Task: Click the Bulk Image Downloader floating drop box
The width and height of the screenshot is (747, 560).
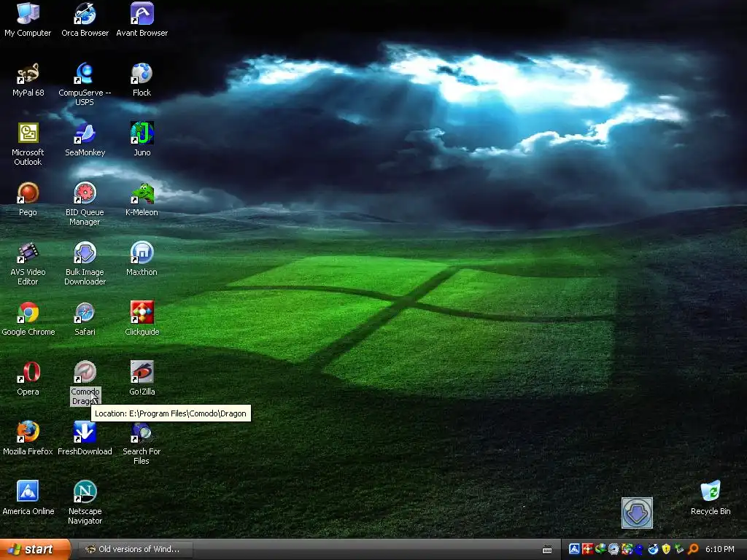Action: [x=637, y=513]
